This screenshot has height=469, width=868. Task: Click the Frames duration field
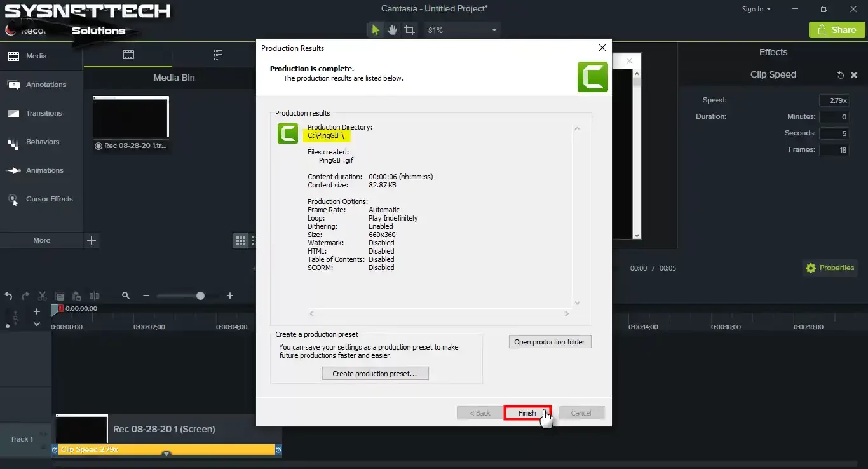click(834, 150)
